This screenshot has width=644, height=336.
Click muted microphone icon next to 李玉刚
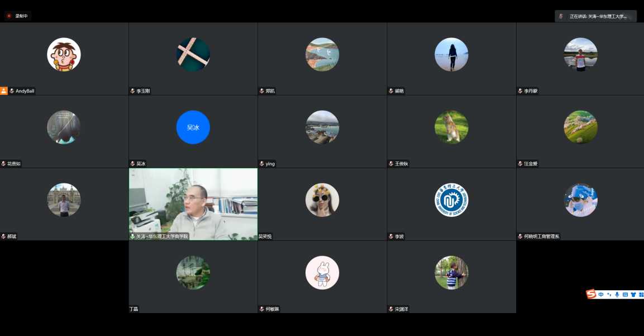(132, 91)
